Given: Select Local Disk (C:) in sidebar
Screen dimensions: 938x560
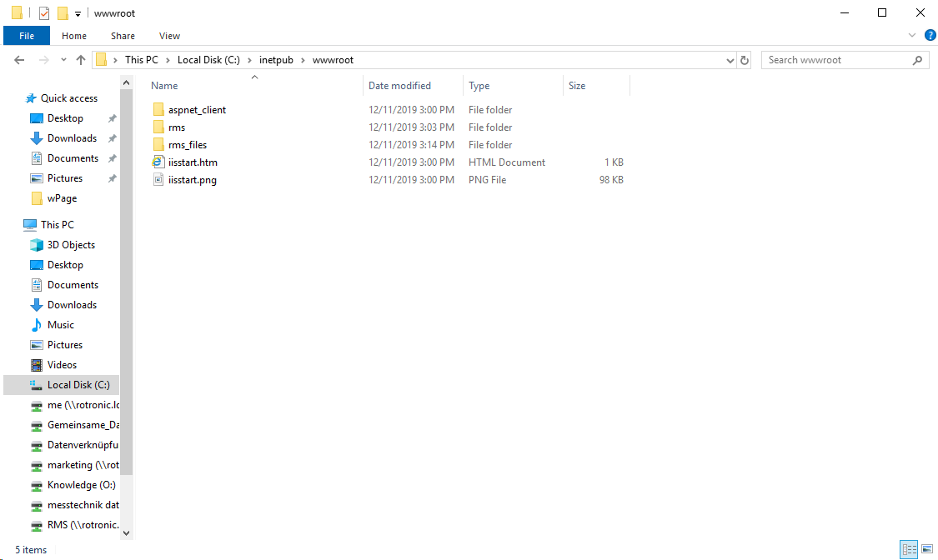Looking at the screenshot, I should click(x=61, y=385).
